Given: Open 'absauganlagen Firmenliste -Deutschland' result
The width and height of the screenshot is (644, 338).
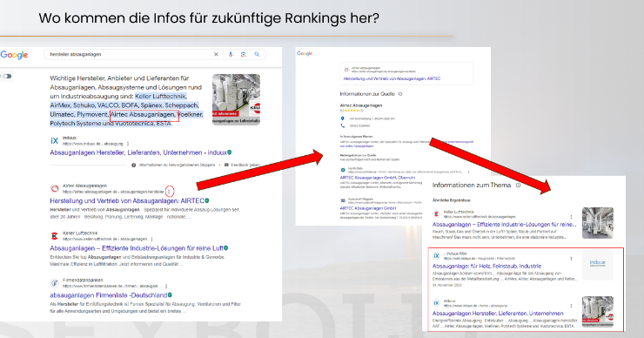Looking at the screenshot, I should pyautogui.click(x=109, y=295).
